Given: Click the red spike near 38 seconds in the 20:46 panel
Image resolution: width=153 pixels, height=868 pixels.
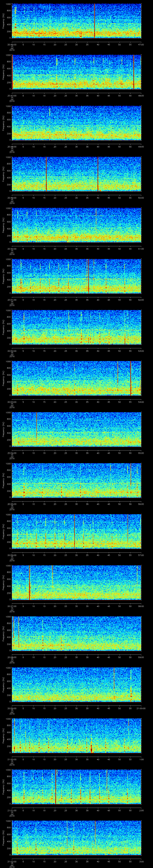Looking at the screenshot, I should (x=94, y=21).
